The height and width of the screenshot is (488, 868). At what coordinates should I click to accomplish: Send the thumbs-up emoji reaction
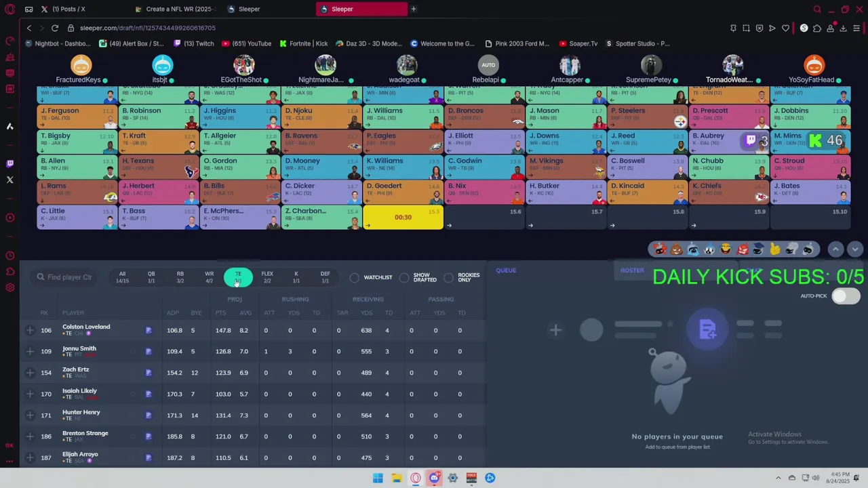(775, 249)
